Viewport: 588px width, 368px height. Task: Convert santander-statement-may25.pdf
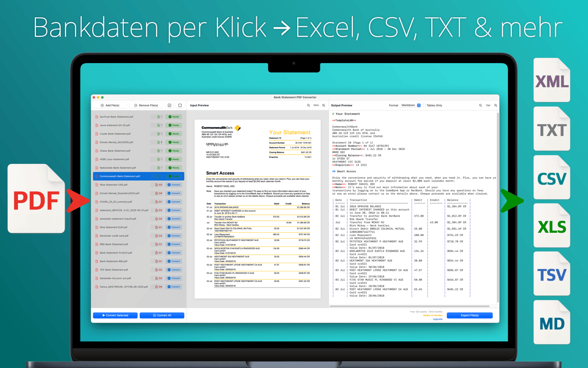[x=174, y=219]
